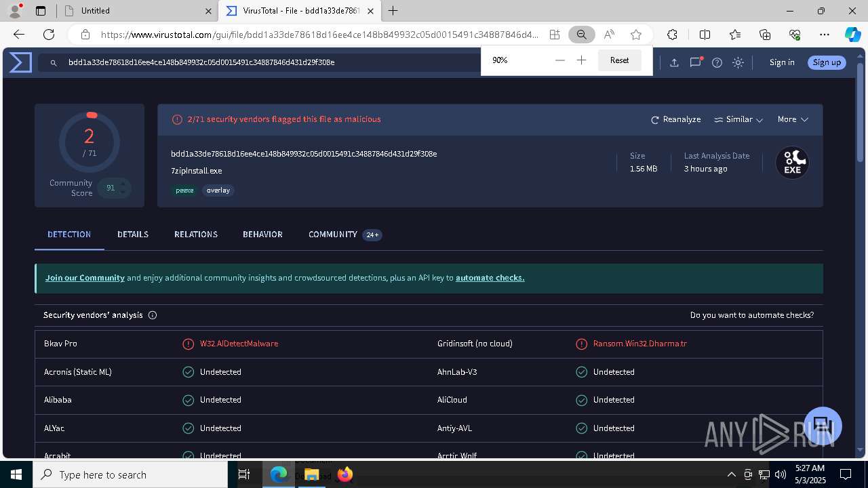Click the overlay tag

(218, 190)
